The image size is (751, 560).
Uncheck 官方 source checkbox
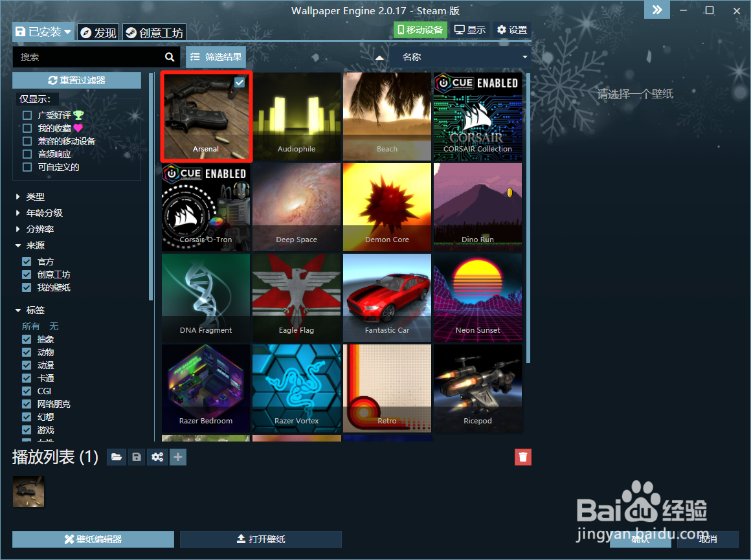pyautogui.click(x=27, y=262)
